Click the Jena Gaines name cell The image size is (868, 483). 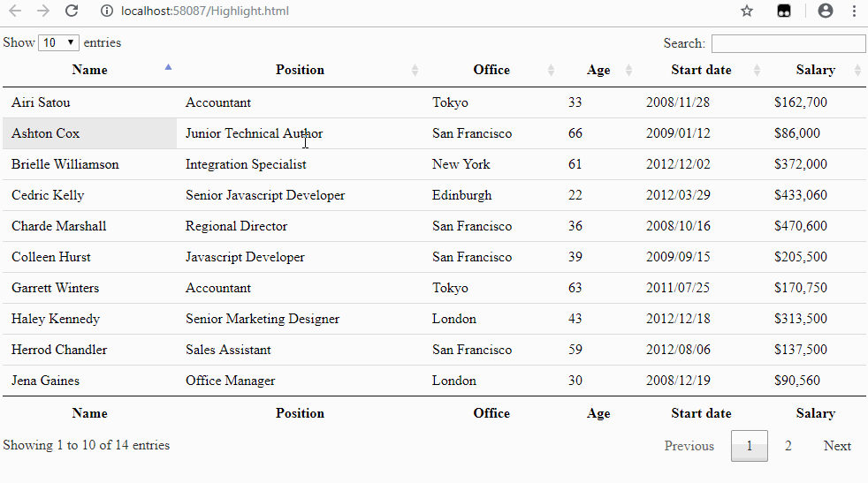point(89,381)
